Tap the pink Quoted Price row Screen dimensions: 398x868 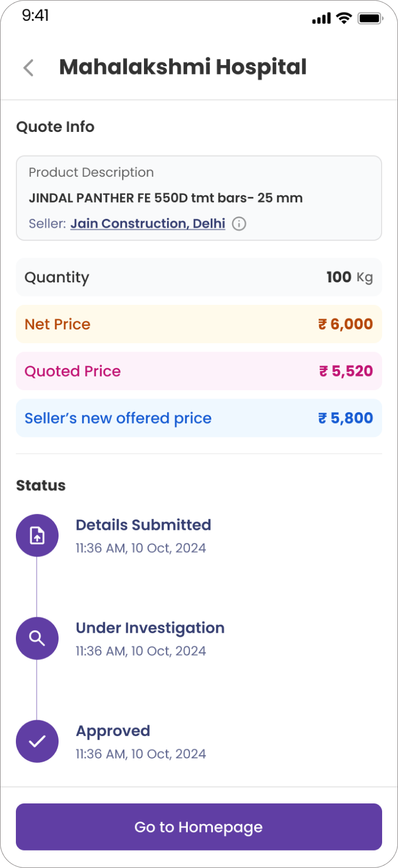point(199,371)
